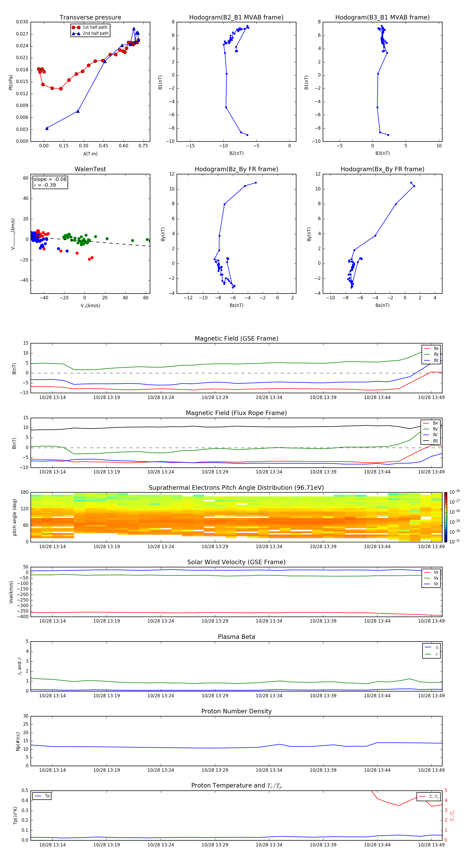Click the '0.030' tick on Transverse pressure axis
The width and height of the screenshot is (473, 868).
tap(22, 22)
